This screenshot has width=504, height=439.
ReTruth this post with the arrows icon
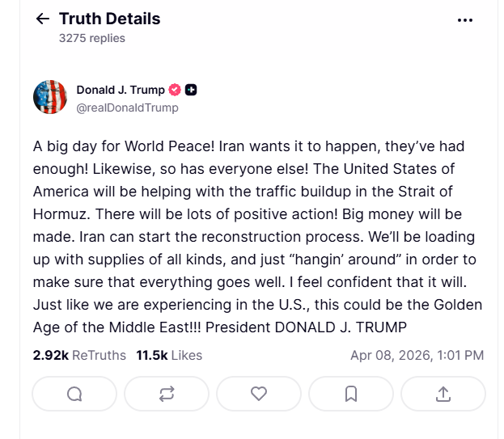coord(167,394)
